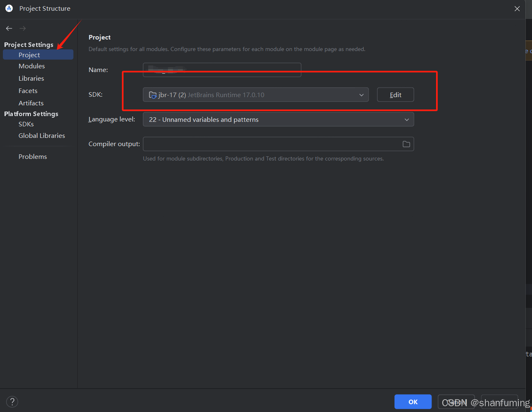Image resolution: width=532 pixels, height=412 pixels.
Task: Open help with the question mark icon
Action: point(12,402)
